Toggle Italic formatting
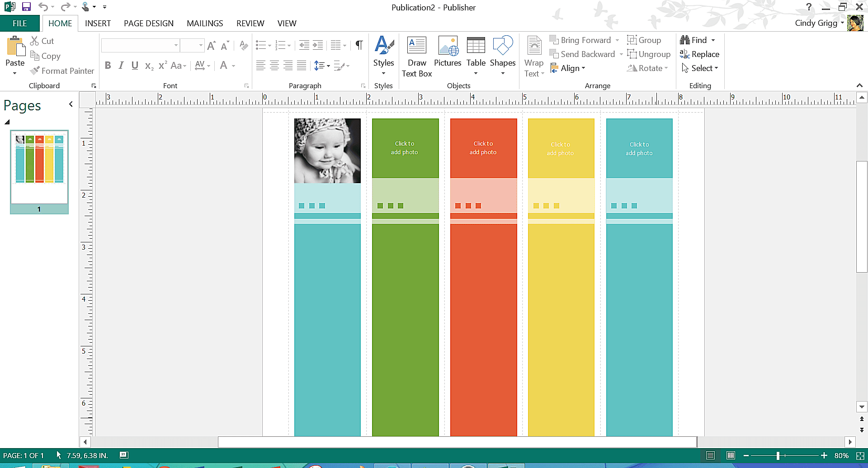 pyautogui.click(x=121, y=66)
